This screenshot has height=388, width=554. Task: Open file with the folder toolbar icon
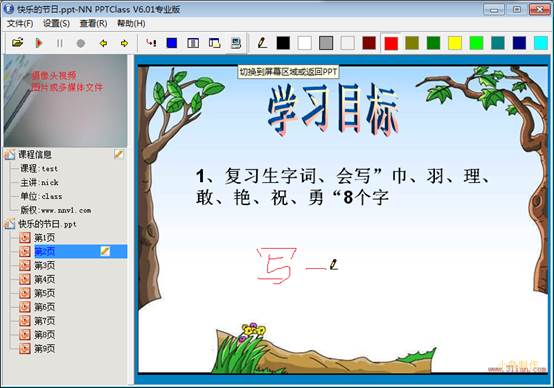17,43
